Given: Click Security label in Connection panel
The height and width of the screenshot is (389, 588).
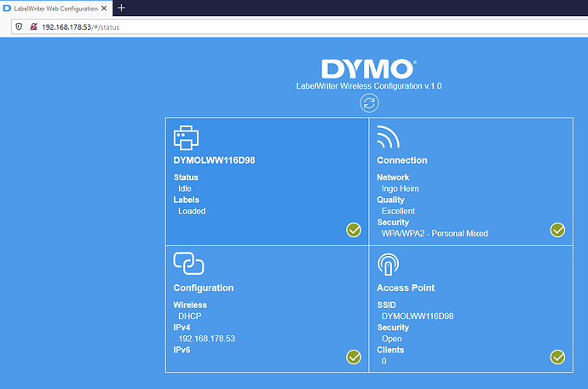Looking at the screenshot, I should pyautogui.click(x=393, y=223).
